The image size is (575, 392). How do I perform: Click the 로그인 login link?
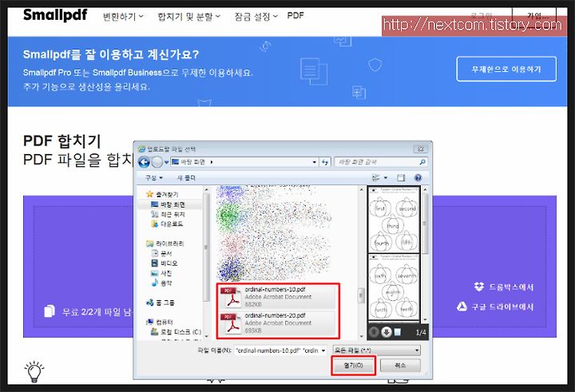pos(482,16)
